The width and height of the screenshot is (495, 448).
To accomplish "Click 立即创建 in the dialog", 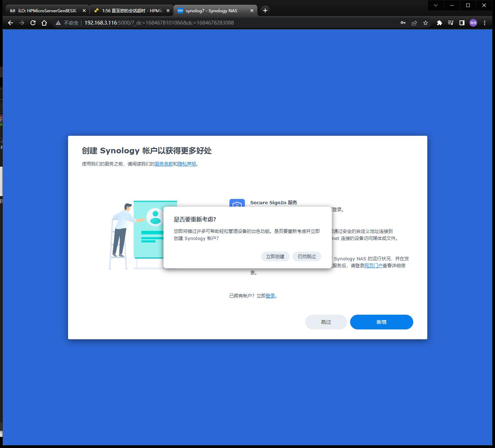I will [275, 256].
